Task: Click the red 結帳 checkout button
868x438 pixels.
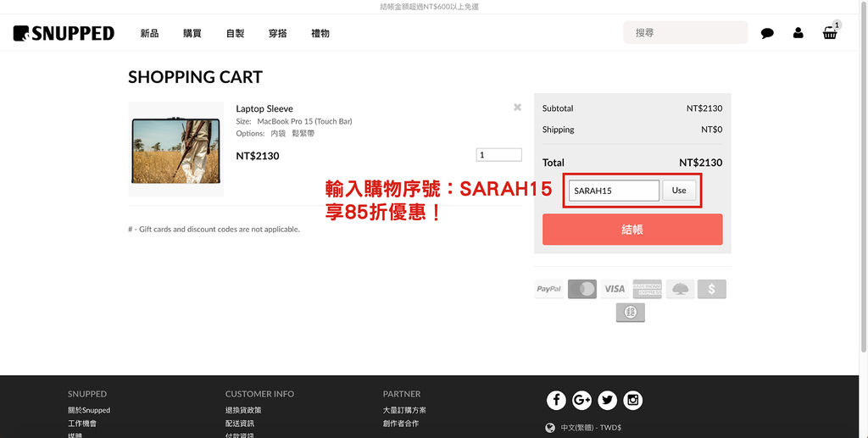Action: coord(632,230)
